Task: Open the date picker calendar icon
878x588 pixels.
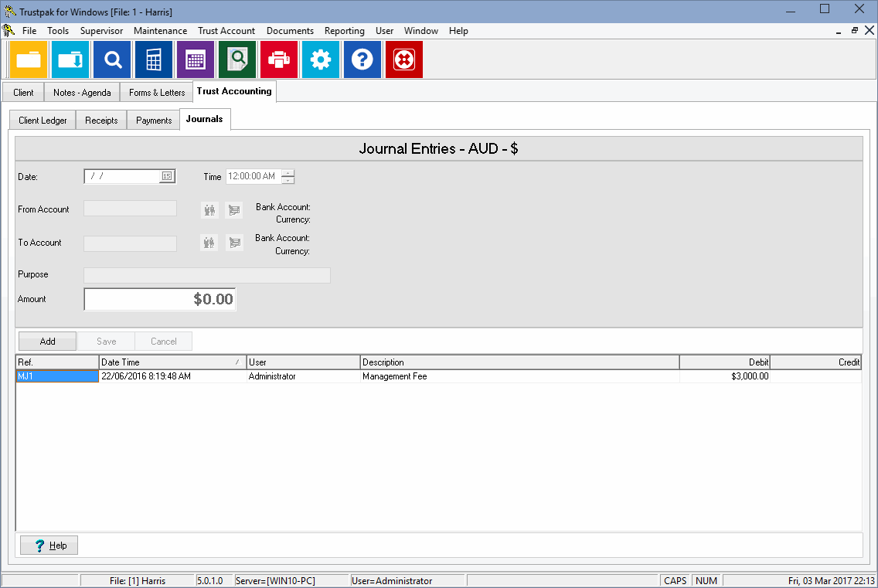Action: [167, 176]
